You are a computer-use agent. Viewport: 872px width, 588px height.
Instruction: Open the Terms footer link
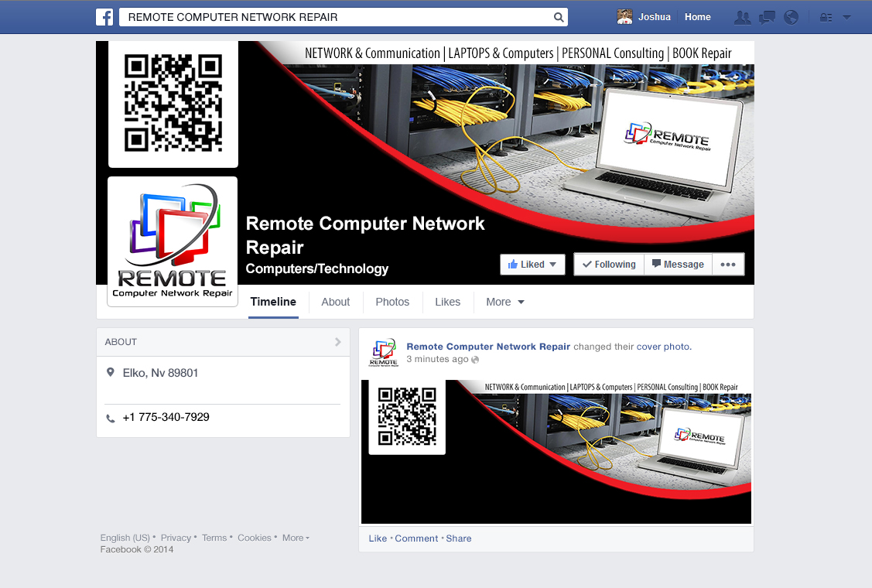pyautogui.click(x=214, y=538)
